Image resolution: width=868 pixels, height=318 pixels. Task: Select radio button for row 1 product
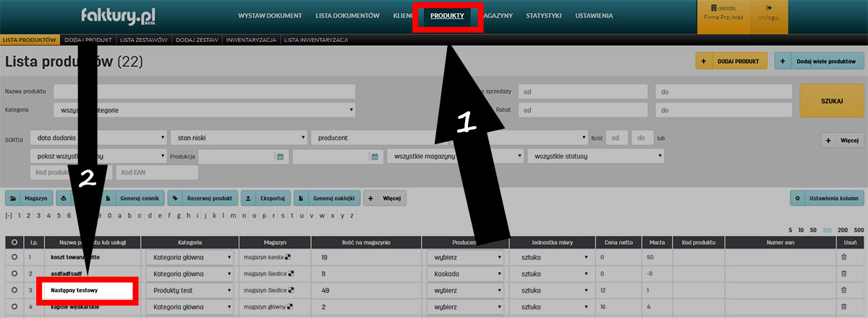pos(14,257)
